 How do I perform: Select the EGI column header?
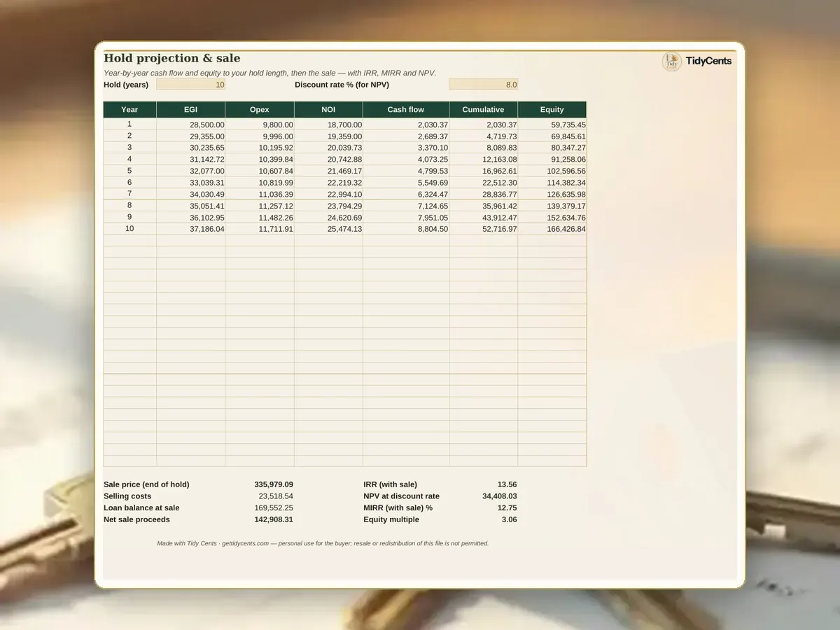pos(190,109)
